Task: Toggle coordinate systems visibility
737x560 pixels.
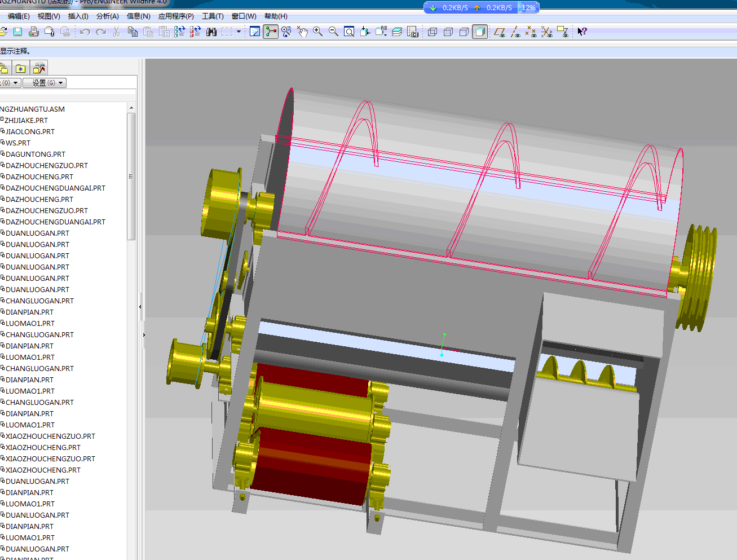Action: 547,32
